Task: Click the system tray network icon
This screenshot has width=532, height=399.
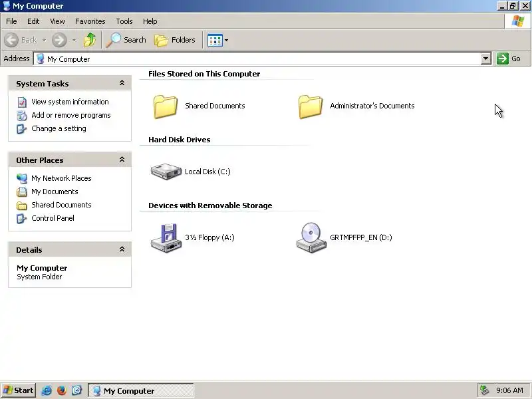Action: point(484,390)
